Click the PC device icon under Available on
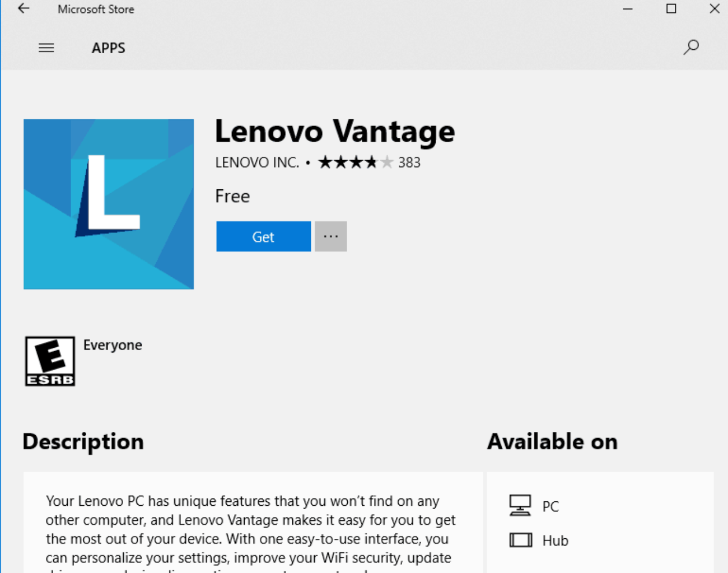The width and height of the screenshot is (728, 573). click(520, 504)
